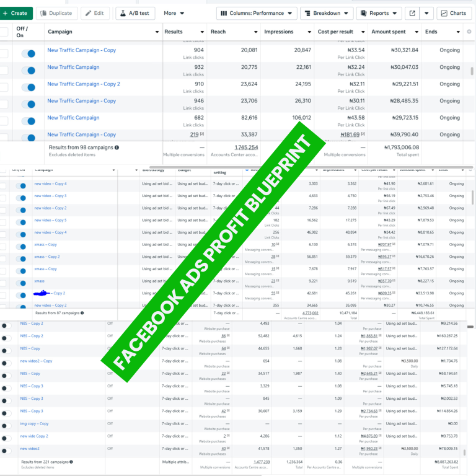The image size is (476, 476).
Task: Open the Impressions column header arrow
Action: tap(309, 32)
